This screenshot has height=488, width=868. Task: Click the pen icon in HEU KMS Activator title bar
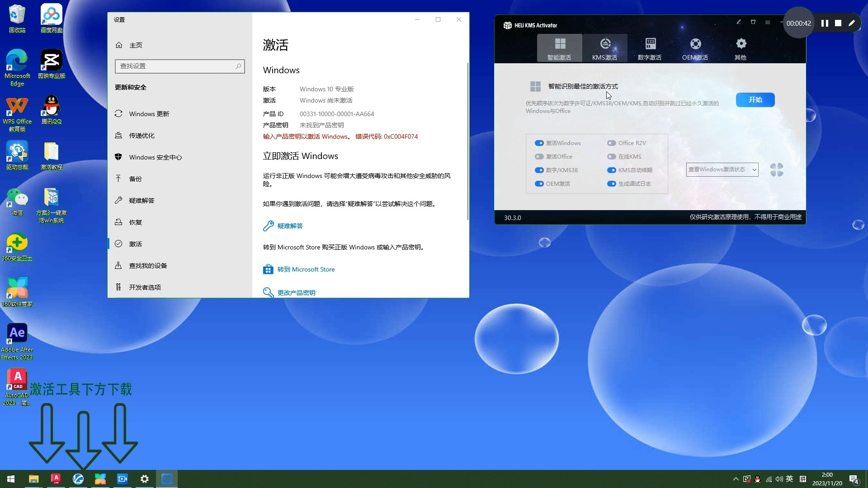coord(739,22)
